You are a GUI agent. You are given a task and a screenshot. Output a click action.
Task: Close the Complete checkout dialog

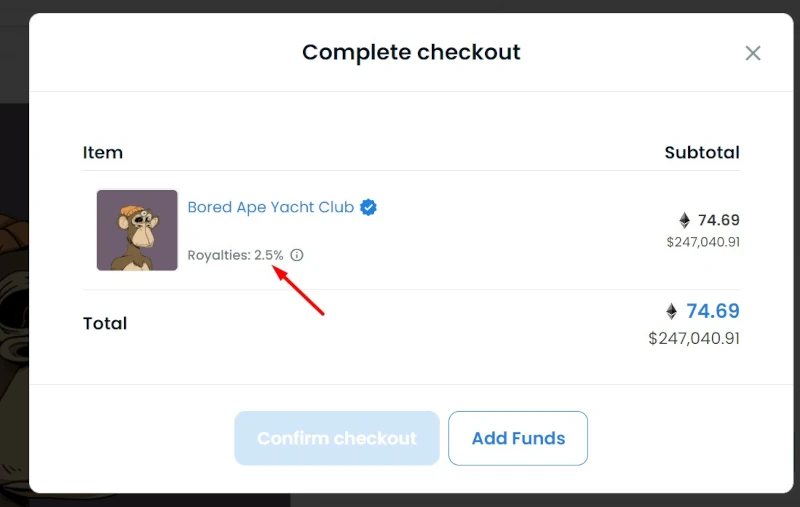[753, 53]
